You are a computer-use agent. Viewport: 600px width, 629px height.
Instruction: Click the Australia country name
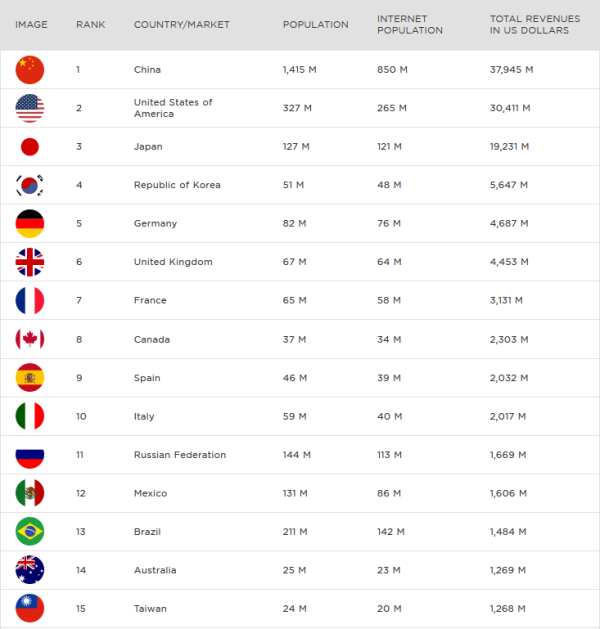(155, 570)
